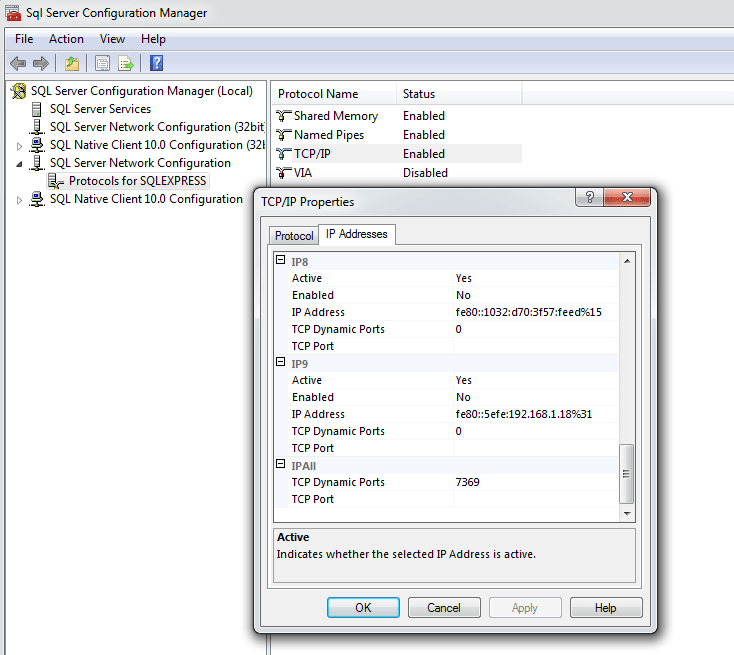The height and width of the screenshot is (655, 734).
Task: Click the Properties toolbar icon
Action: 102,63
